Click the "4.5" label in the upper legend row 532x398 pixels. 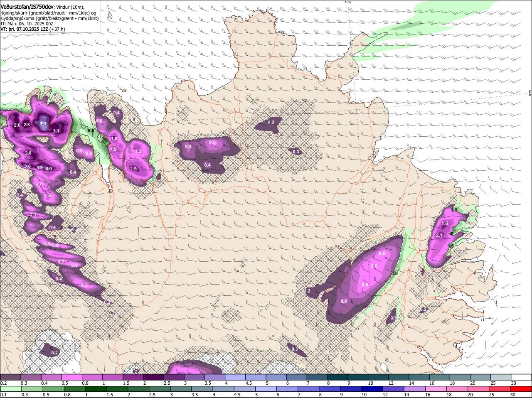point(249,383)
